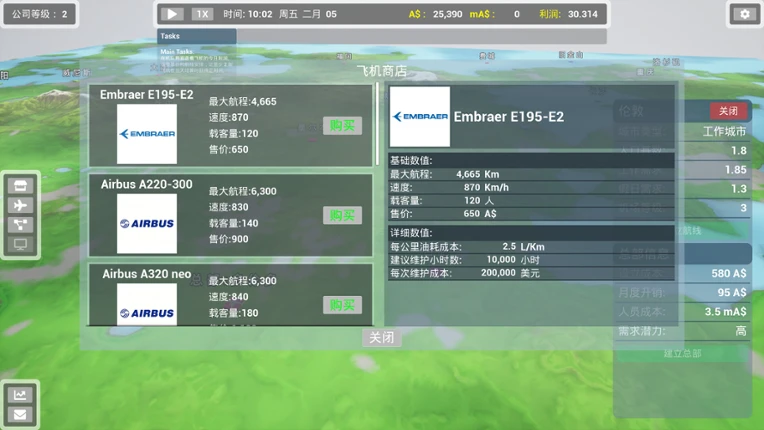Open the statistics chart icon

click(x=20, y=394)
